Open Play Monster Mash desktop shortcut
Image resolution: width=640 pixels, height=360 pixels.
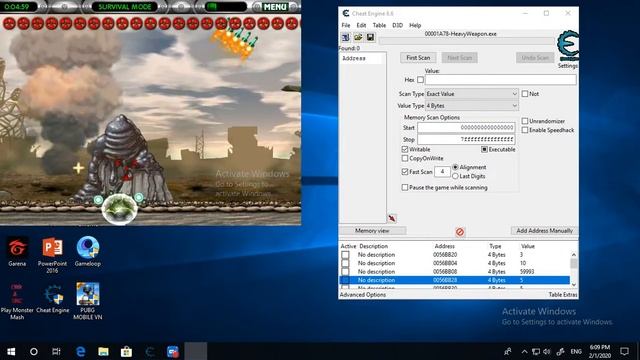(17, 301)
